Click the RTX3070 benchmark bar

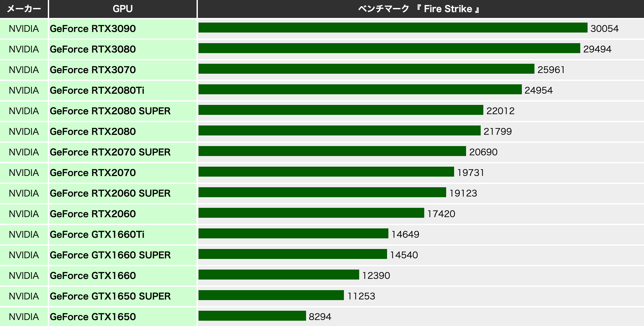point(366,69)
